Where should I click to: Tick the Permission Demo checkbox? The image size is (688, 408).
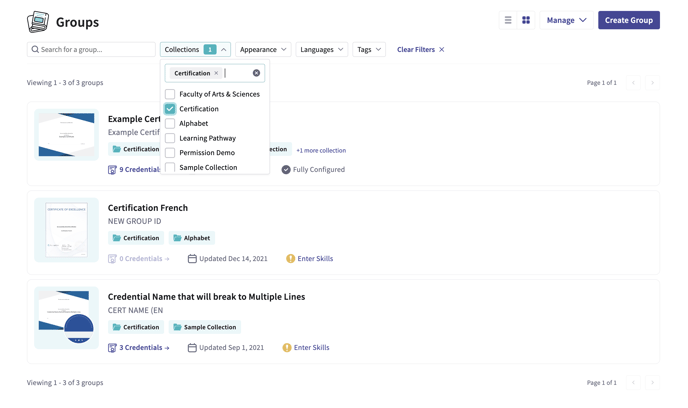(170, 153)
